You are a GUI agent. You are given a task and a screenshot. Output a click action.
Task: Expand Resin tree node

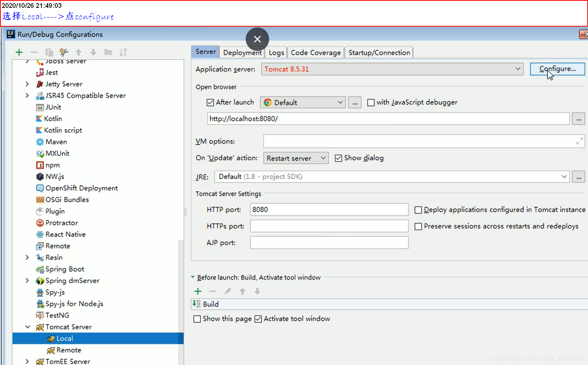[x=27, y=258]
